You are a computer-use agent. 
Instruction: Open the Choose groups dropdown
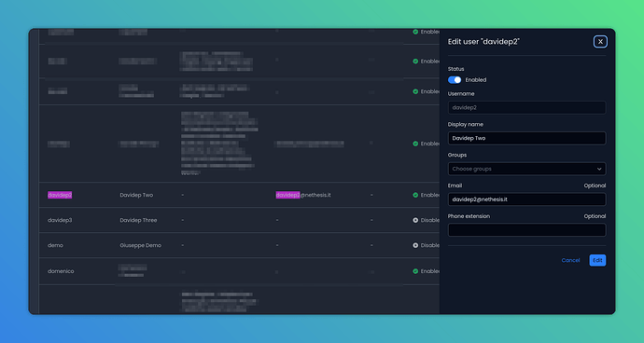526,169
